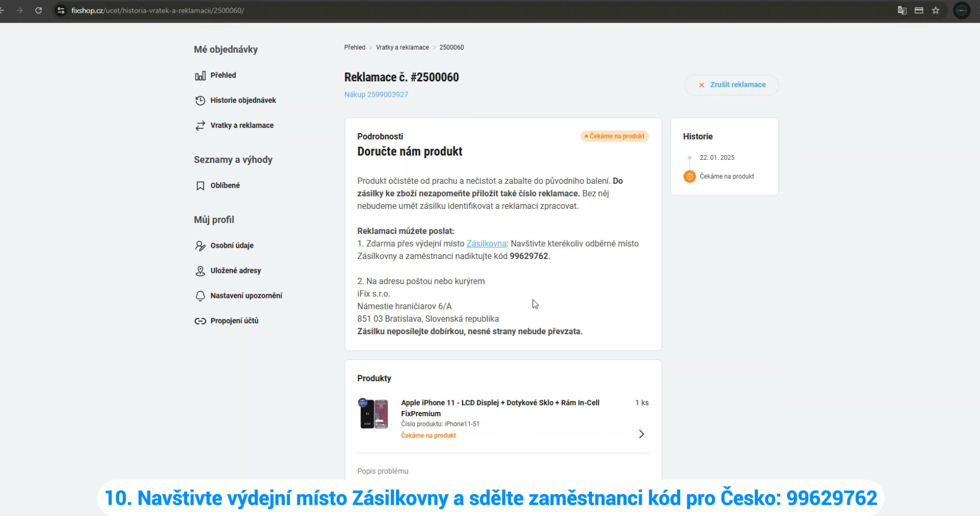Screen dimensions: 980x516
Task: Open Historie objednávek menu item
Action: tap(243, 100)
